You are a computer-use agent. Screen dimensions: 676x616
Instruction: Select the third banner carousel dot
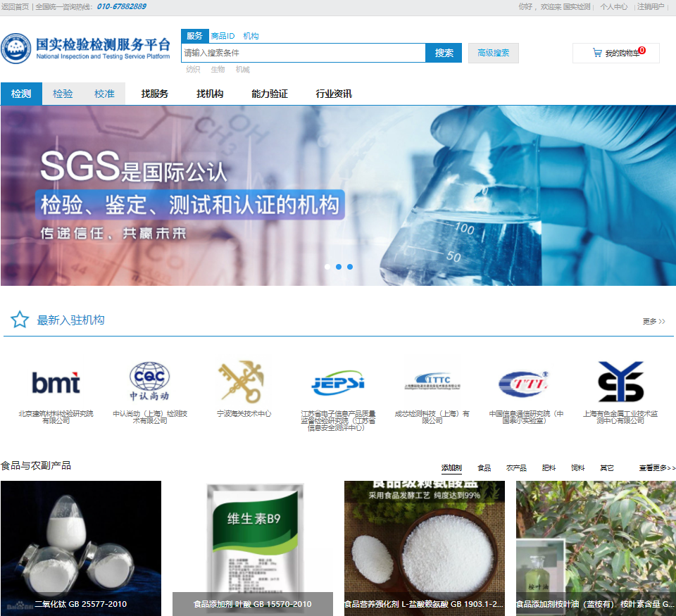coord(350,267)
